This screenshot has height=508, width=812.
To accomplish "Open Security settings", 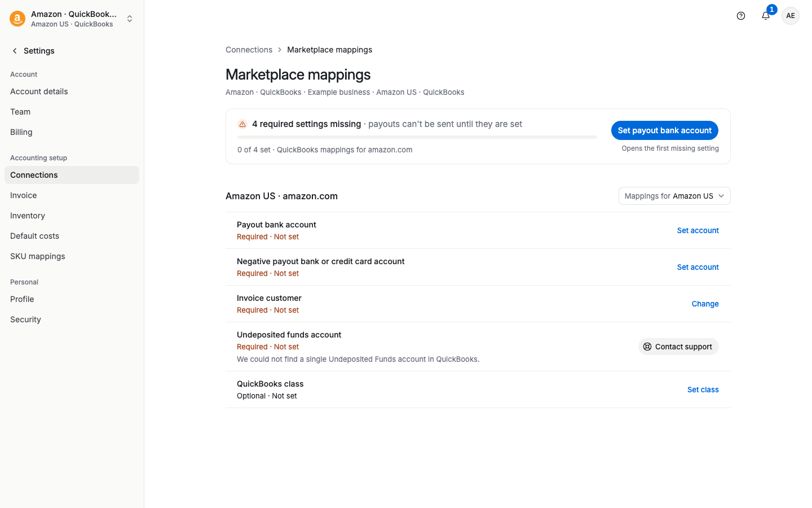I will click(x=72, y=319).
